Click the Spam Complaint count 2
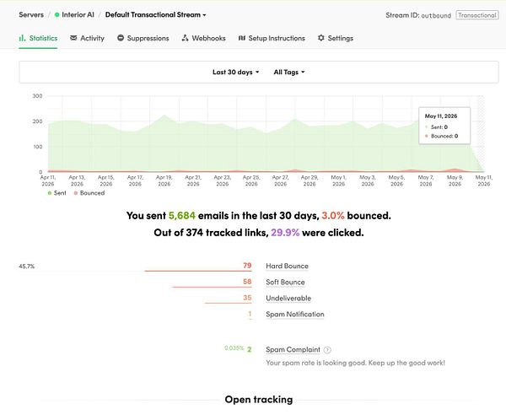Viewport: 506px width, 420px height. point(249,349)
